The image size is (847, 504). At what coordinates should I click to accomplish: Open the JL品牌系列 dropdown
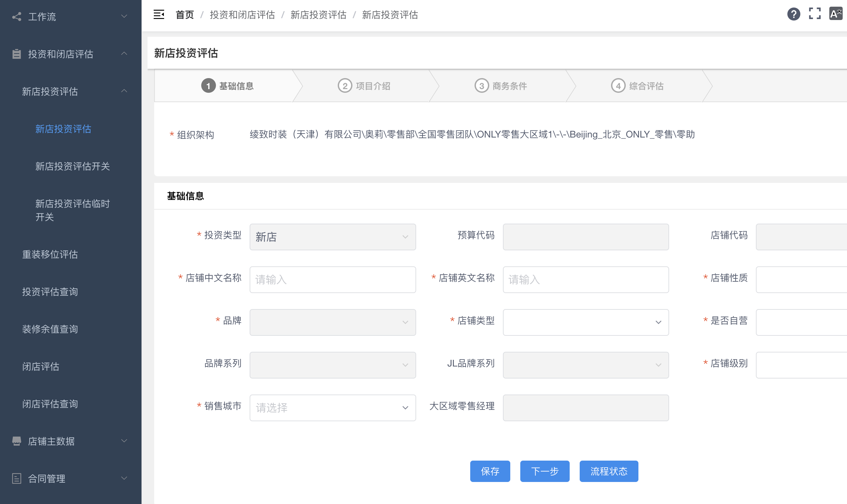coord(586,365)
